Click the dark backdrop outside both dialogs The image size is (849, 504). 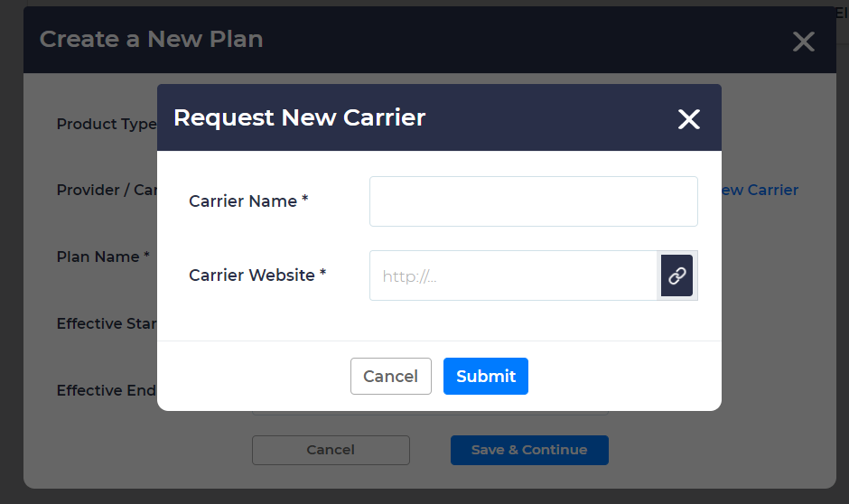pos(11,271)
